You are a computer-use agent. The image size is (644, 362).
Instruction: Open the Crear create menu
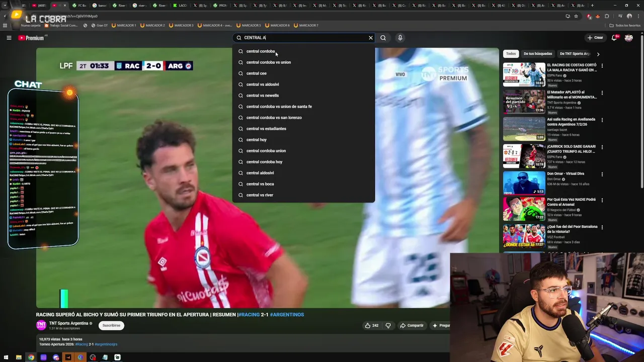coord(595,38)
